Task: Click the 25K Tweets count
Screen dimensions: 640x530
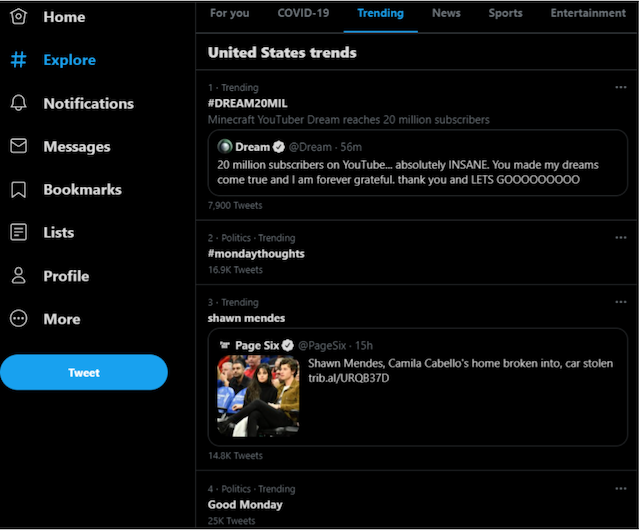Action: tap(231, 521)
